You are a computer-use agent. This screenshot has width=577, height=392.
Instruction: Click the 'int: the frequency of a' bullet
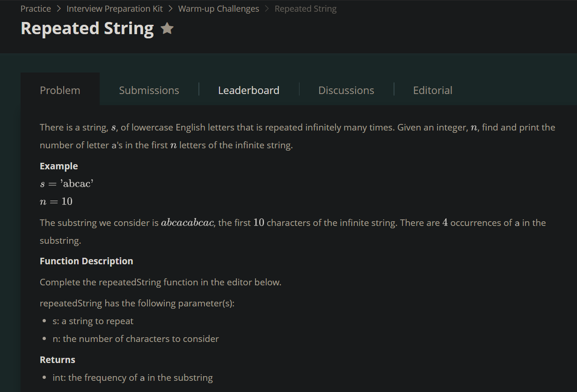click(x=133, y=377)
